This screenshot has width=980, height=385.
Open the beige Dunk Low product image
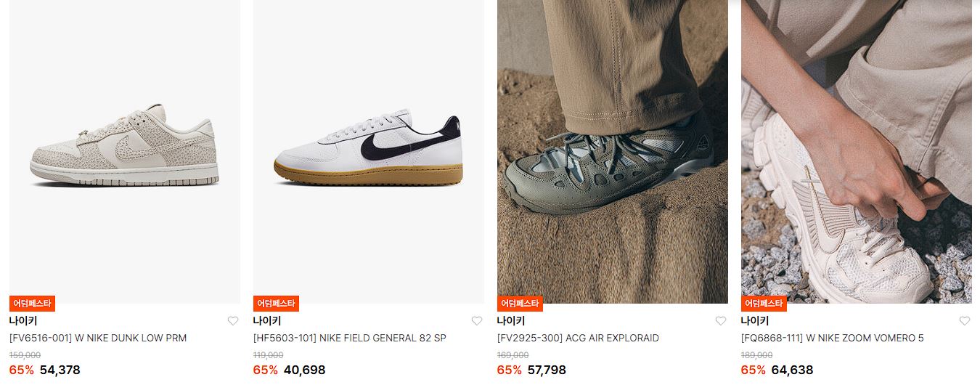(125, 152)
